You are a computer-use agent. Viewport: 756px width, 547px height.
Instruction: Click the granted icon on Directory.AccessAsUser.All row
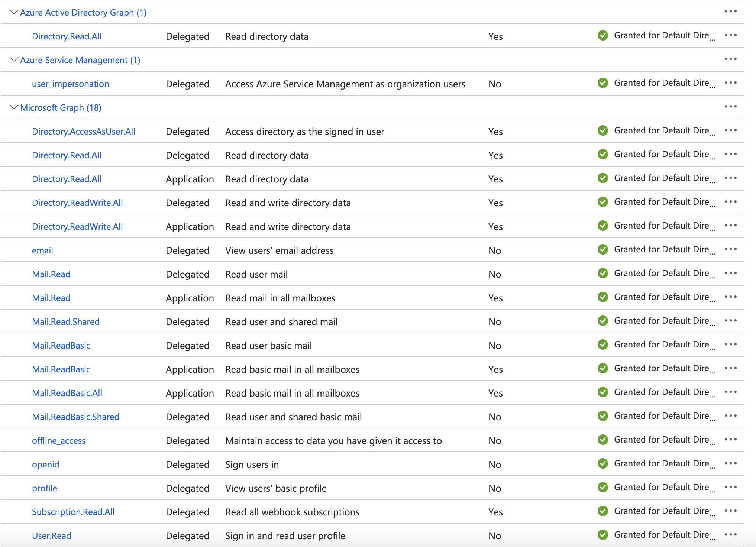pos(603,130)
